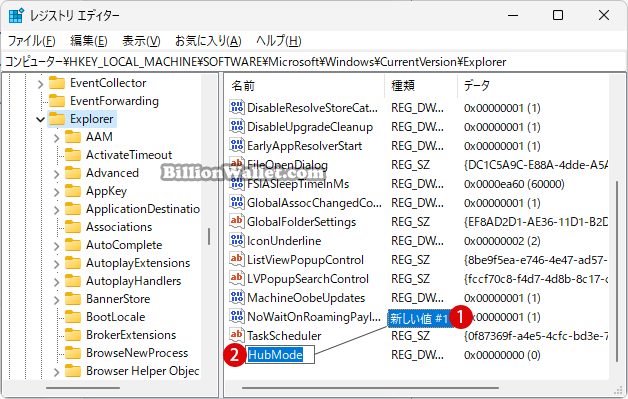Expand the AutoplayExtensions chevron

tap(56, 264)
